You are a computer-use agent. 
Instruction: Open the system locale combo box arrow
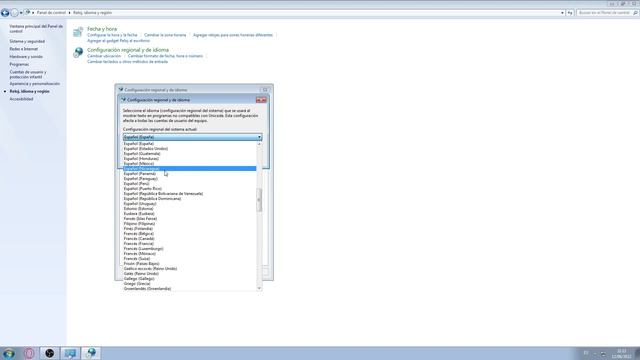pyautogui.click(x=259, y=137)
